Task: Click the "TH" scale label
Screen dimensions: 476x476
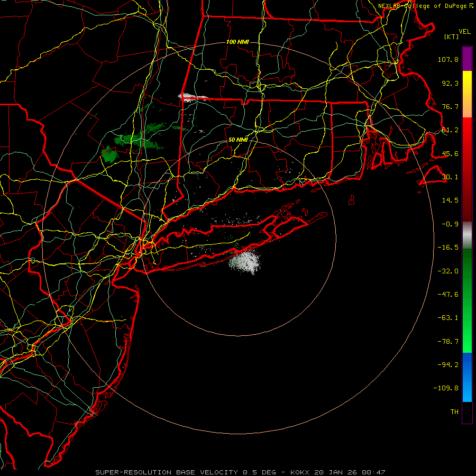Action: pyautogui.click(x=454, y=412)
